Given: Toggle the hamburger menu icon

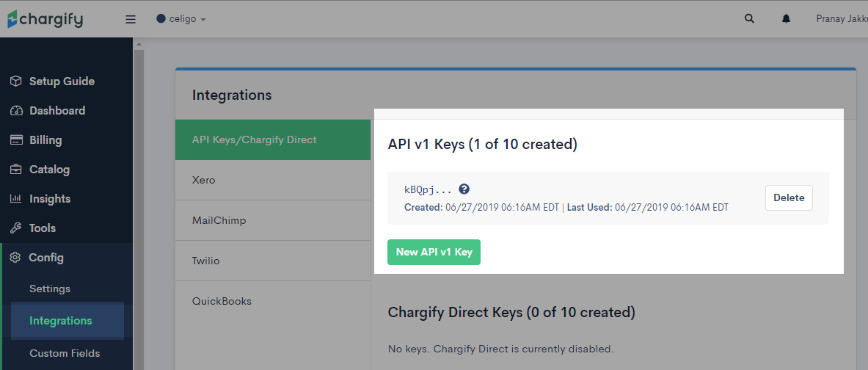Looking at the screenshot, I should (x=131, y=19).
